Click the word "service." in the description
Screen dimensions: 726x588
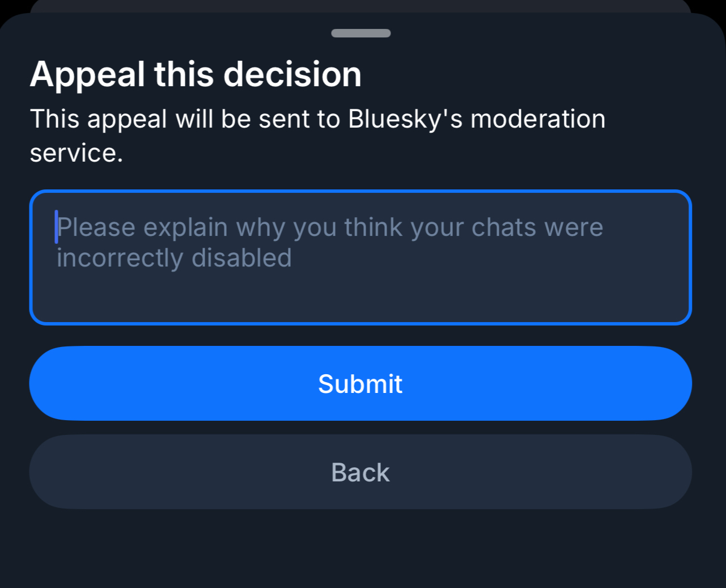pos(76,153)
